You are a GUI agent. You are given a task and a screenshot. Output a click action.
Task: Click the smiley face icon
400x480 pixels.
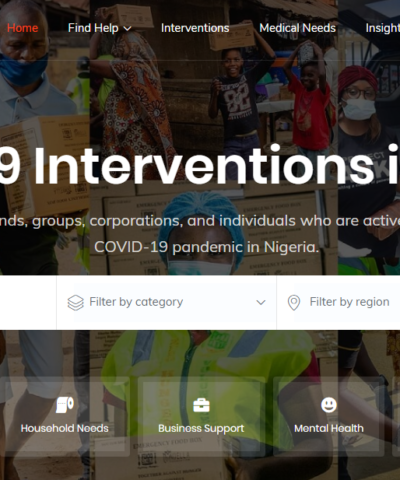click(x=329, y=405)
